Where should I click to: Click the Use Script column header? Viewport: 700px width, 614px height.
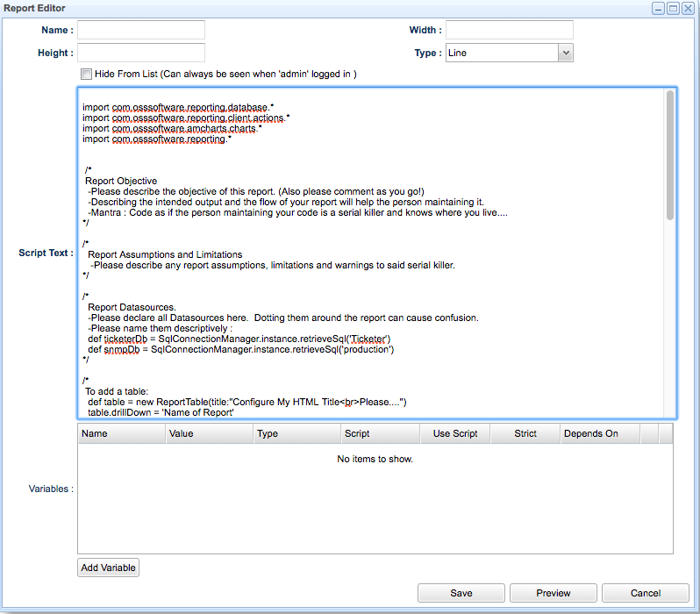[454, 433]
